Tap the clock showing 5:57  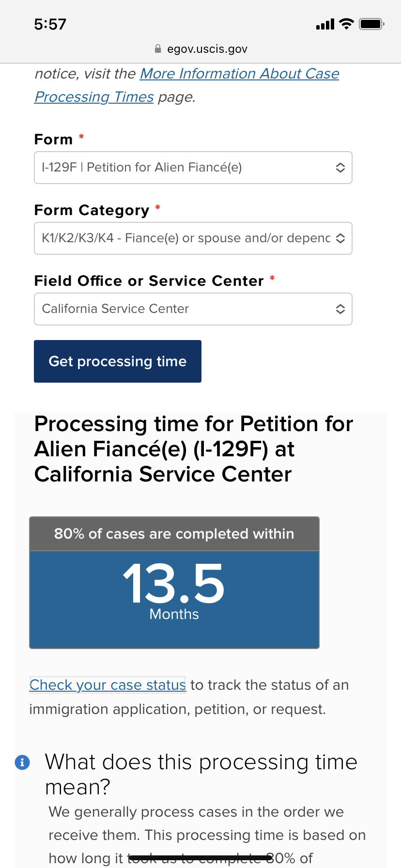pos(50,24)
